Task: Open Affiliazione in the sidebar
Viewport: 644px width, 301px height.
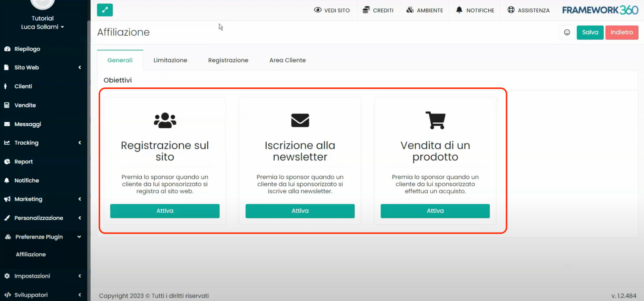Action: tap(31, 254)
